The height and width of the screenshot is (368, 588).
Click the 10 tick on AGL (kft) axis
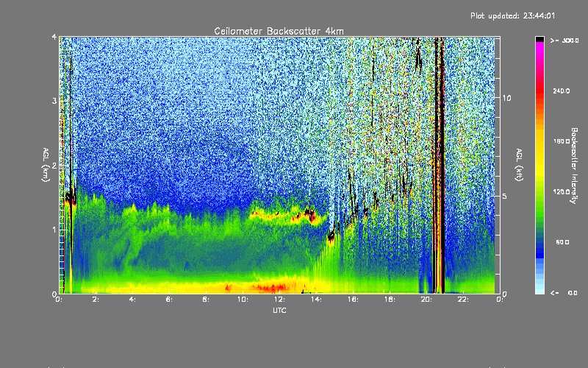pos(506,98)
